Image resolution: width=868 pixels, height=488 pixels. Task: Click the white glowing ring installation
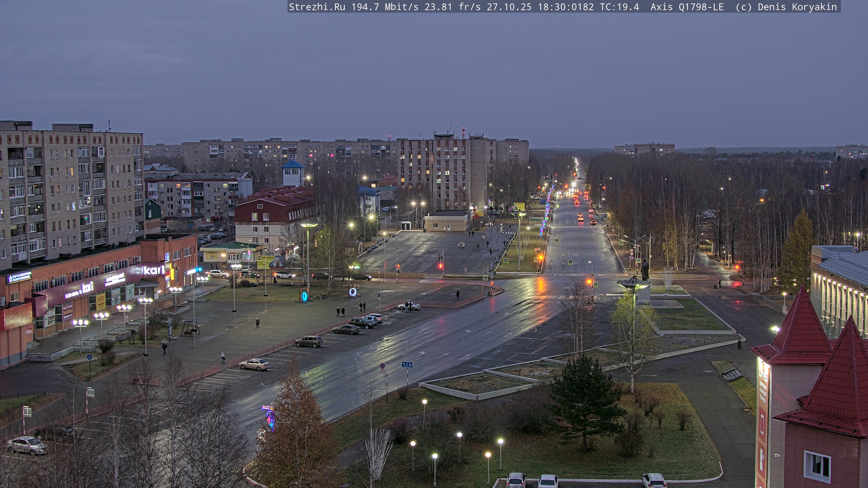tap(352, 292)
